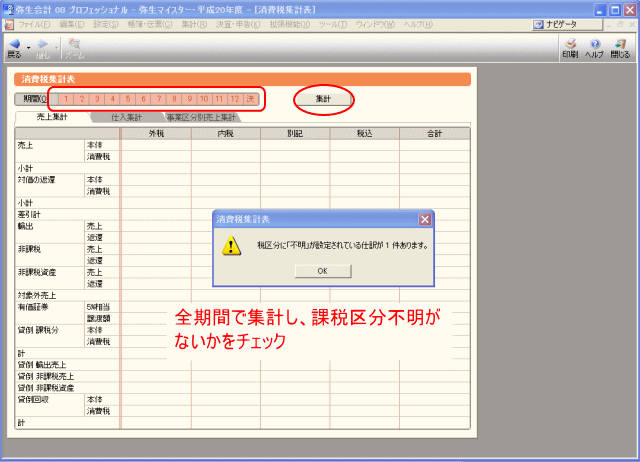This screenshot has height=462, width=640.
Task: Click the 税込 column header
Action: (364, 133)
